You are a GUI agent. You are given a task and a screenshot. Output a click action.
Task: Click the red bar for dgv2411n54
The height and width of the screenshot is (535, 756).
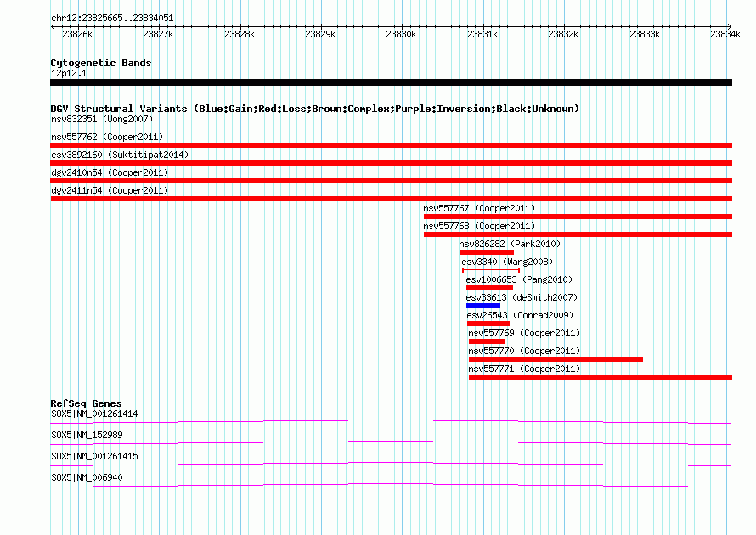click(391, 199)
